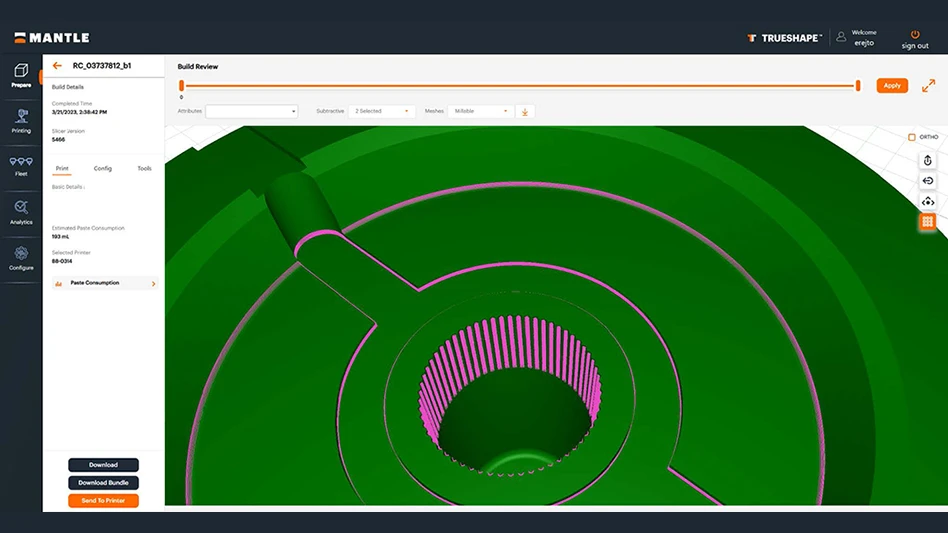Click the orange back arrow
The width and height of the screenshot is (948, 533).
tap(57, 66)
